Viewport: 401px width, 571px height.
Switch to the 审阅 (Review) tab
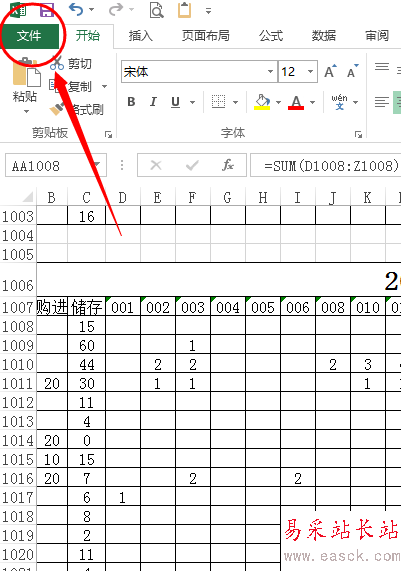click(x=377, y=36)
